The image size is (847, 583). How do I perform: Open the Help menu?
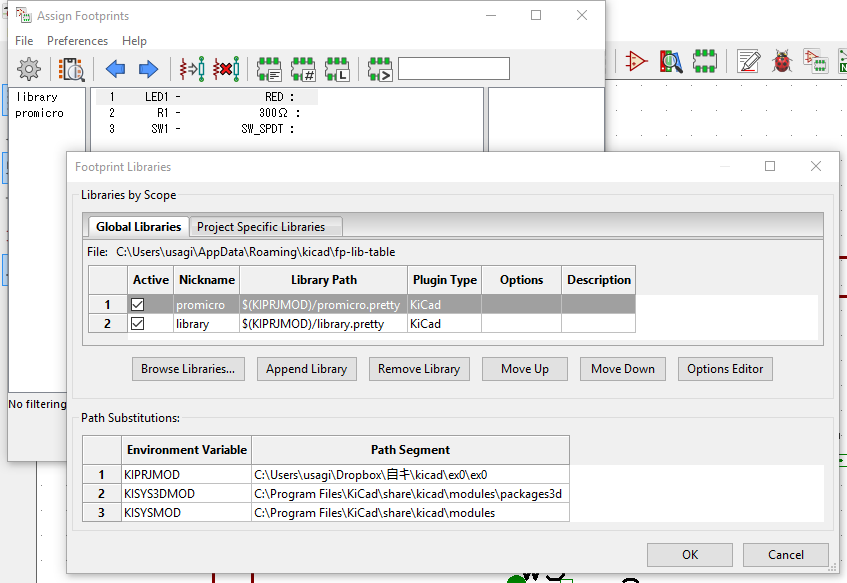pos(134,41)
